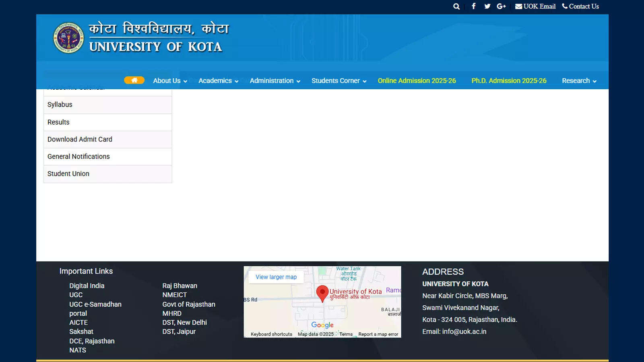
Task: Open General Notifications
Action: point(107,157)
